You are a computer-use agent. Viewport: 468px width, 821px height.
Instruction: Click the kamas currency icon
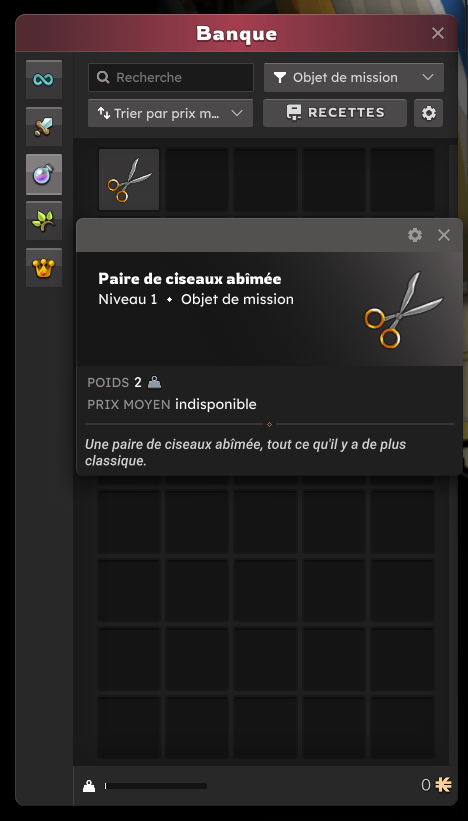443,785
